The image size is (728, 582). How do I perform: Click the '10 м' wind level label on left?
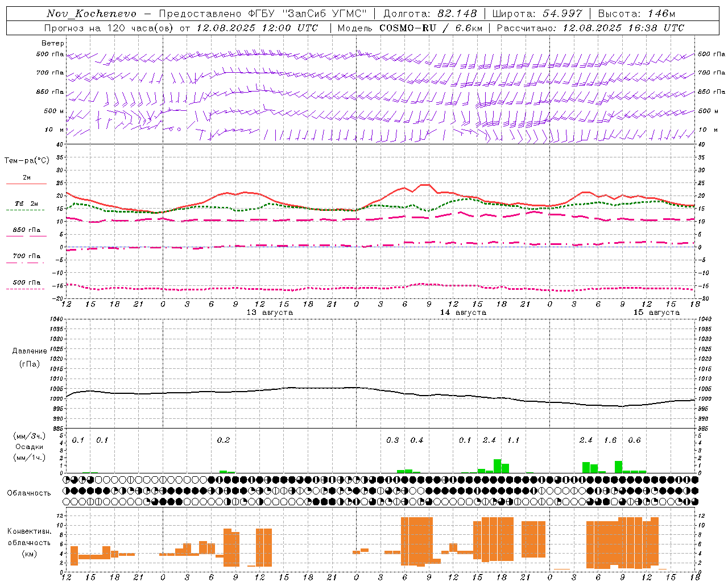click(x=55, y=130)
